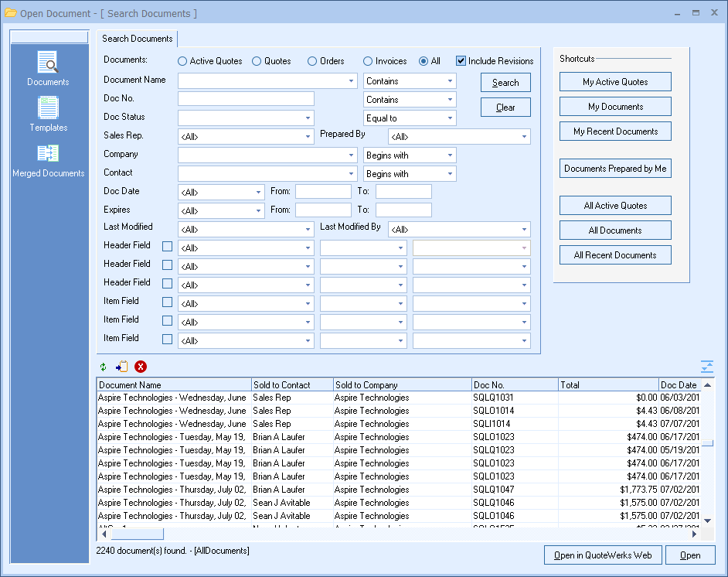Sort results by Sold to Company column
Image resolution: width=728 pixels, height=577 pixels.
point(402,384)
